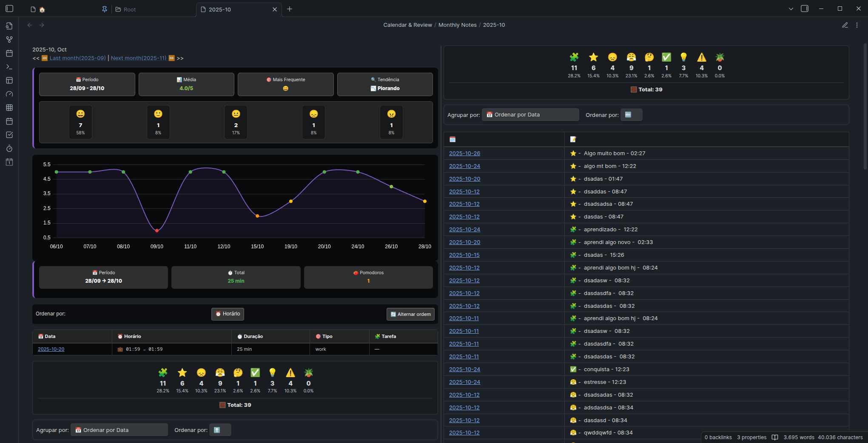Image resolution: width=868 pixels, height=443 pixels.
Task: Switch to the Root tab
Action: pos(129,9)
